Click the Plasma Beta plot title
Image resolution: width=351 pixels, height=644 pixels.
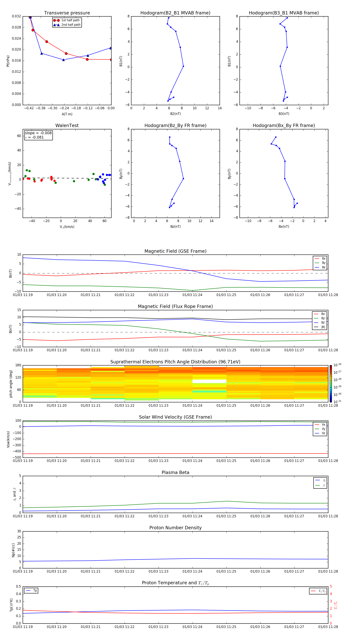pos(175,472)
